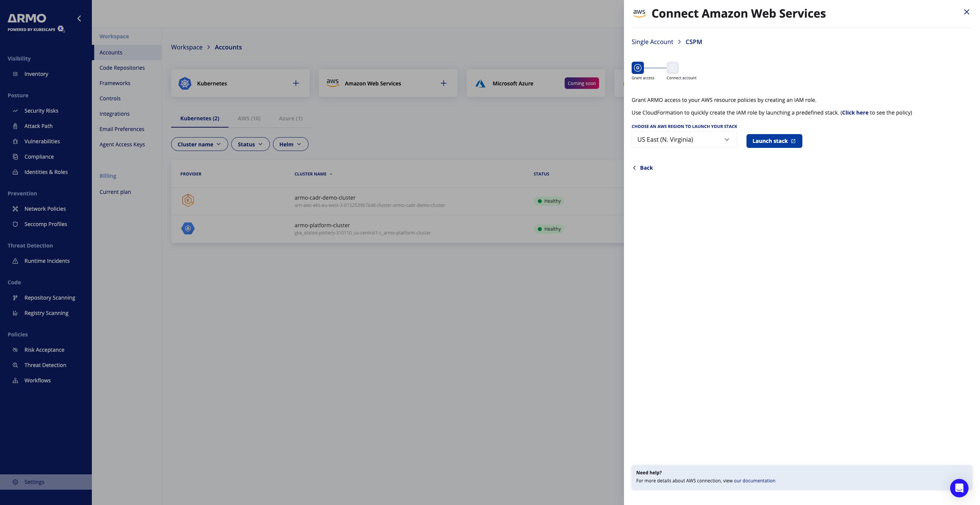Switch to the Azure (1) tab

pos(291,118)
